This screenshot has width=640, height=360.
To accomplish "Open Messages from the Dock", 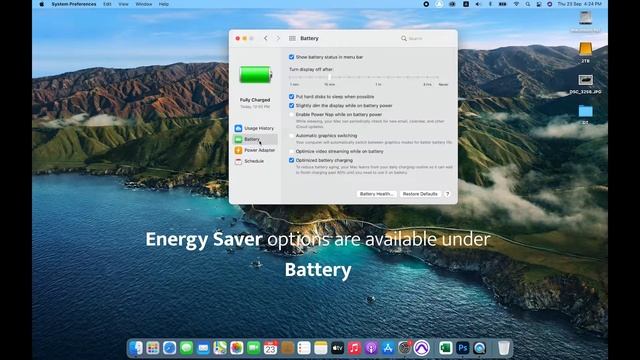I will pos(187,348).
